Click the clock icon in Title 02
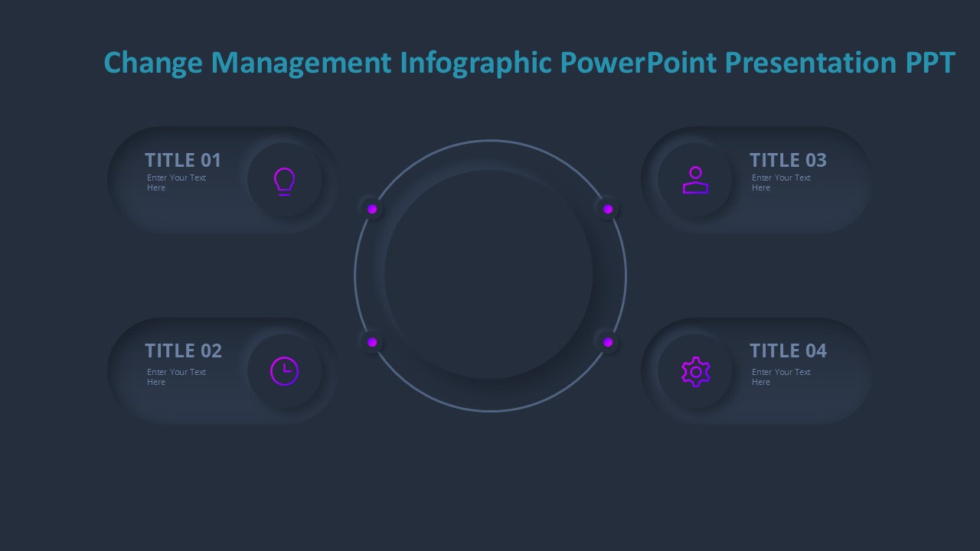Image resolution: width=980 pixels, height=551 pixels. coord(284,371)
